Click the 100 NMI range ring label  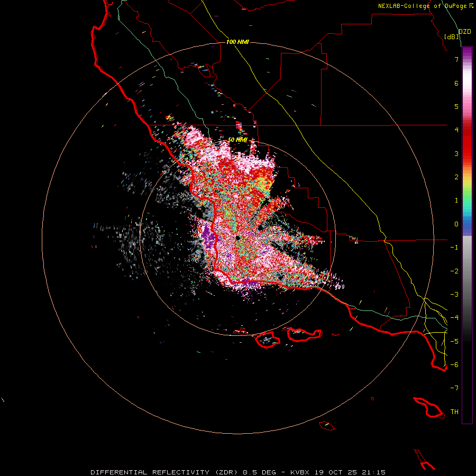point(237,42)
